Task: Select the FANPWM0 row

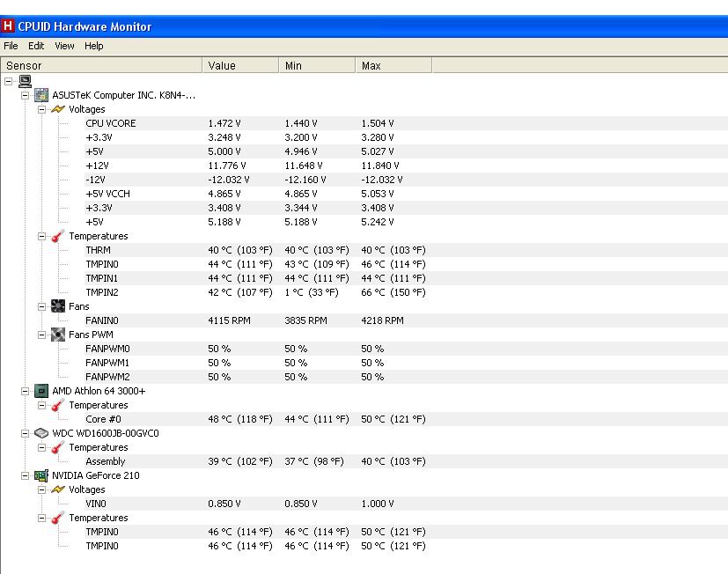Action: [406, 349]
